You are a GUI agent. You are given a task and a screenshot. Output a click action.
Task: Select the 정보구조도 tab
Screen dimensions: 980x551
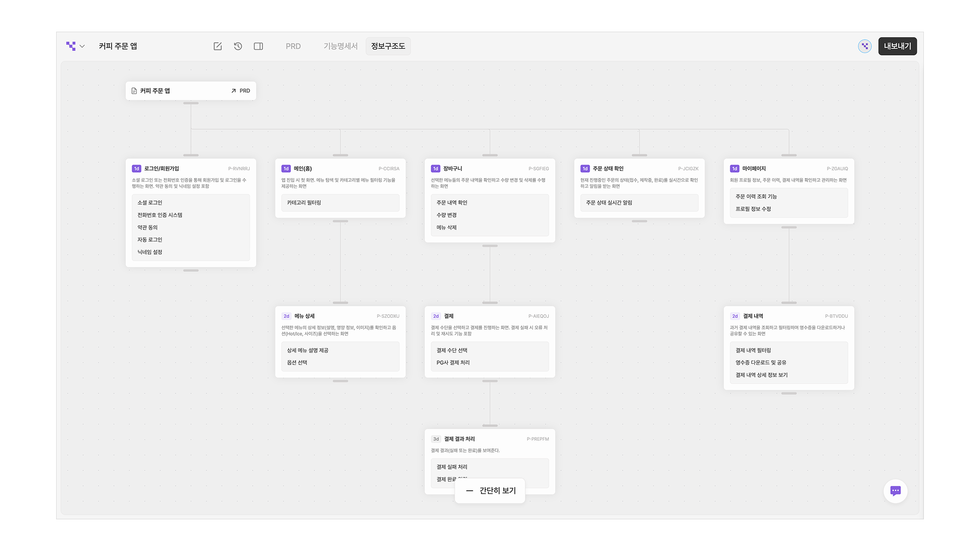click(388, 46)
